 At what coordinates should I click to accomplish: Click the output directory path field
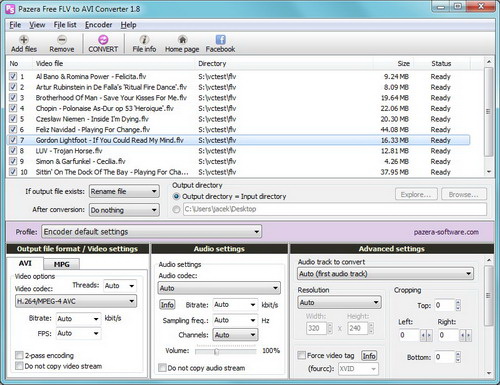click(335, 209)
